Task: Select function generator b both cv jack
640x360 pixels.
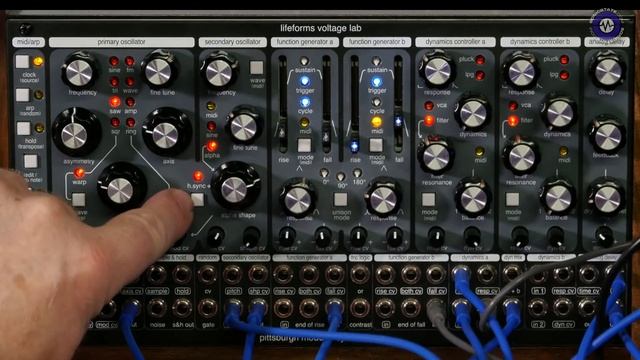Action: (x=411, y=275)
